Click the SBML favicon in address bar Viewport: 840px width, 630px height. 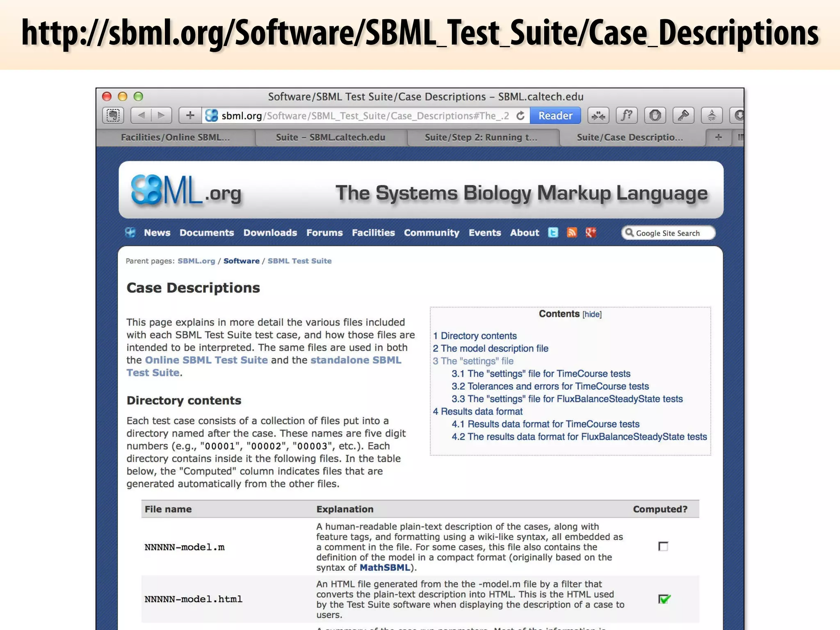pyautogui.click(x=211, y=116)
